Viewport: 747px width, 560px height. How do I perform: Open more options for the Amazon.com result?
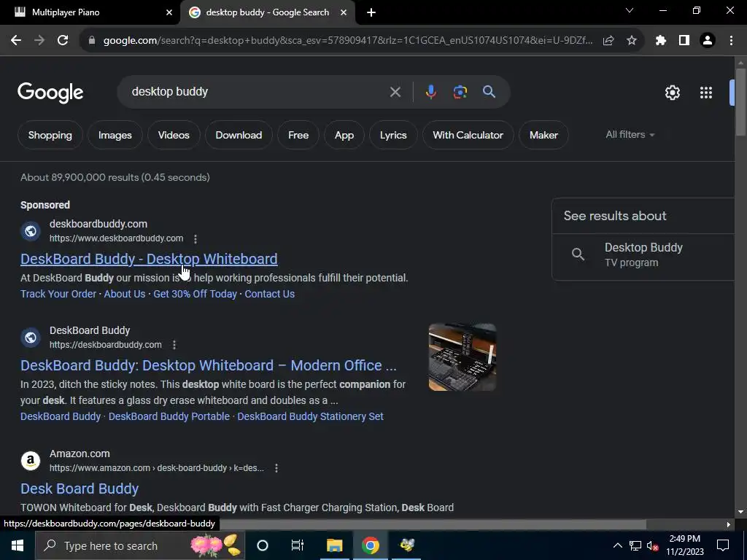tap(276, 468)
